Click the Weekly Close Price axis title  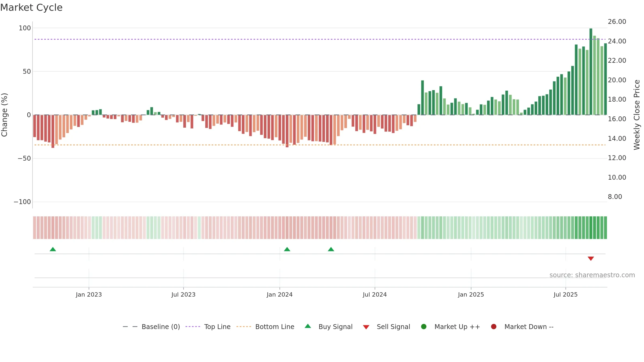(x=637, y=115)
